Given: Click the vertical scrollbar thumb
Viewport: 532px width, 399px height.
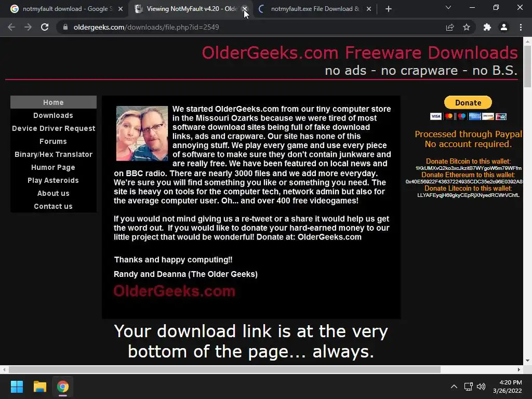Looking at the screenshot, I should coord(527,66).
